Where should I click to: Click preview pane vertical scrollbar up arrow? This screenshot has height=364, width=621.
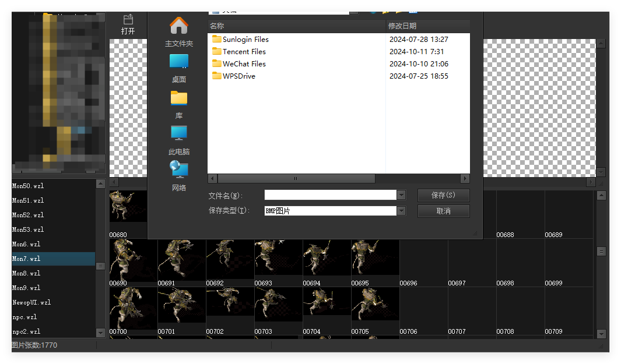[601, 44]
